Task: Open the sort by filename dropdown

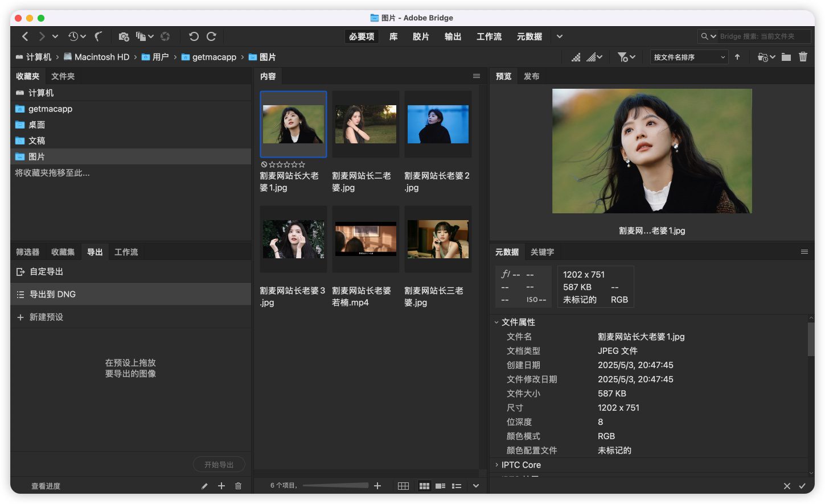Action: coord(689,57)
